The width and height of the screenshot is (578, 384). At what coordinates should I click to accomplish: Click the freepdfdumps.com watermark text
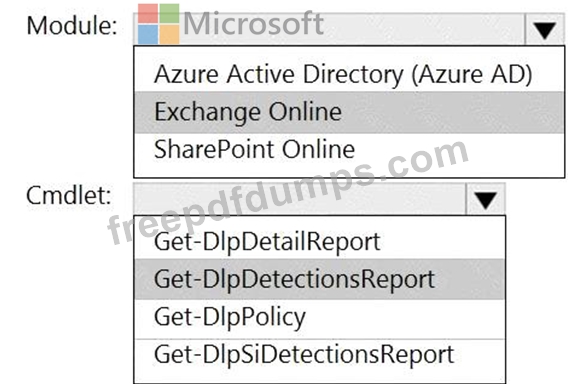pos(288,192)
